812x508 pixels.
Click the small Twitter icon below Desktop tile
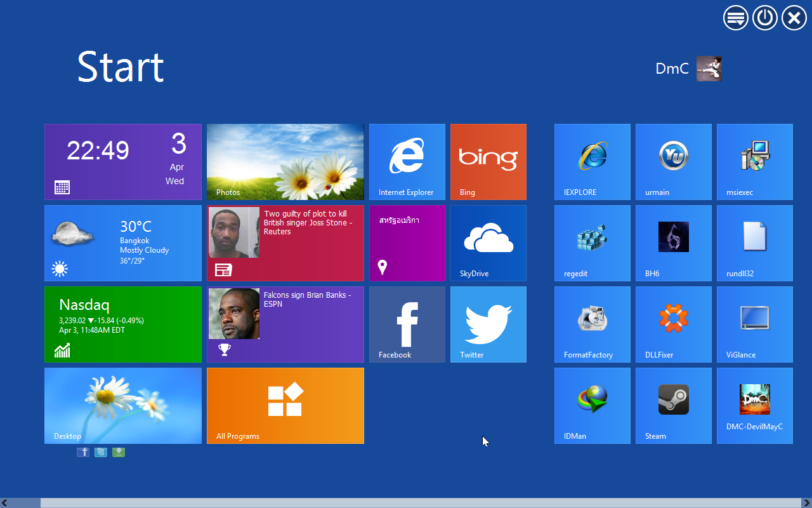point(101,452)
